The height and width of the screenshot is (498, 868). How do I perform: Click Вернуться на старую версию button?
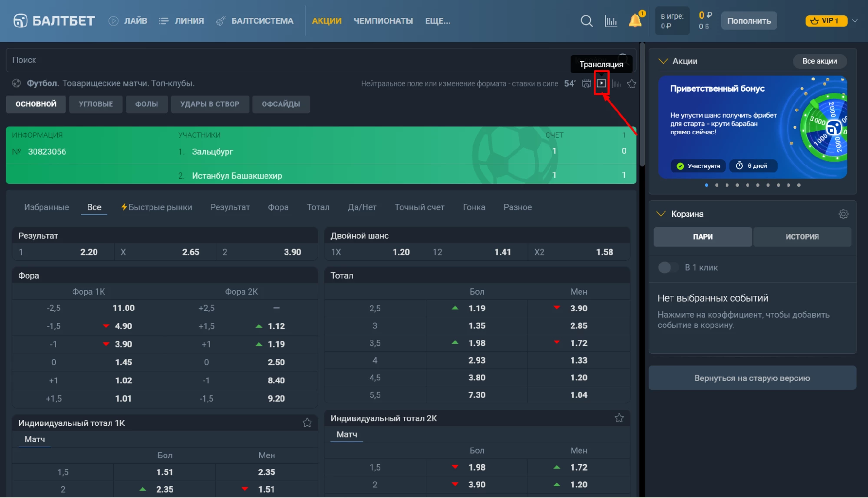pyautogui.click(x=752, y=378)
